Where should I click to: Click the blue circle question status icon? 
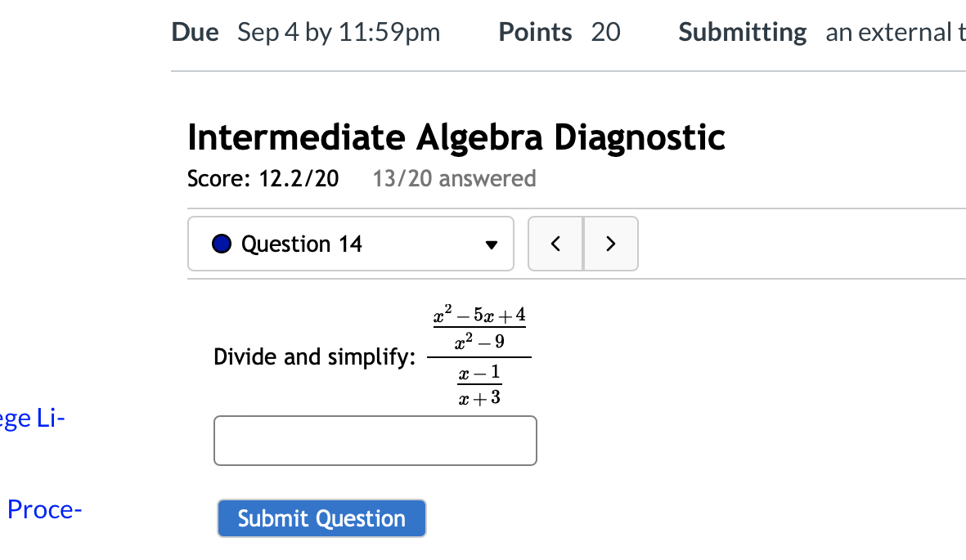222,244
